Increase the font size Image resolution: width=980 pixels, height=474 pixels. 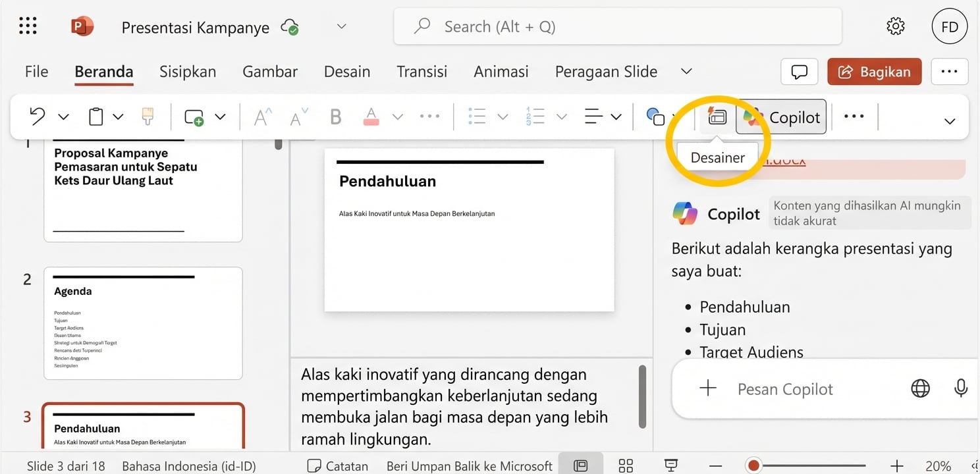261,116
